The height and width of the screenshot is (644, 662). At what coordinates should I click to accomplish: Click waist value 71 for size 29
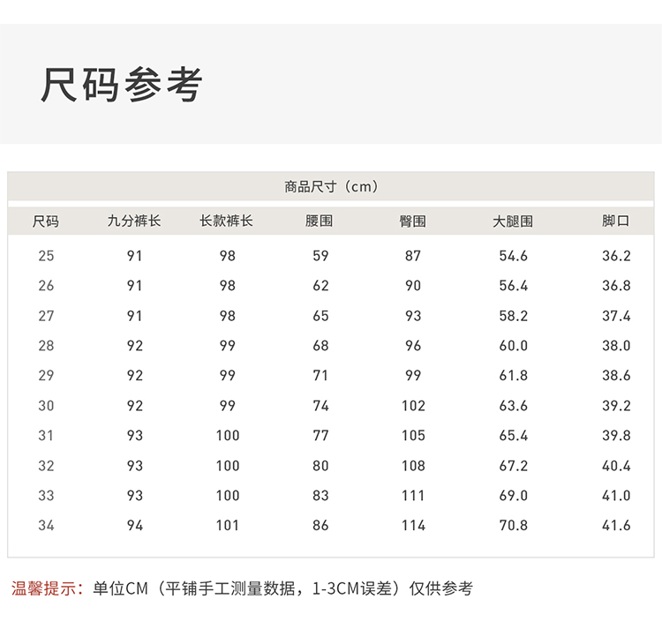coord(320,376)
